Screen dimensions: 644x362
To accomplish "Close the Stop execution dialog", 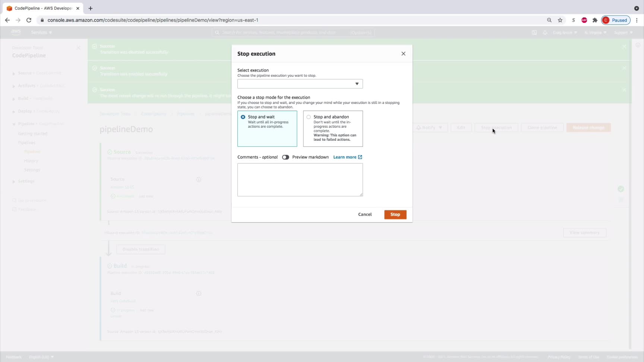I will pyautogui.click(x=403, y=54).
